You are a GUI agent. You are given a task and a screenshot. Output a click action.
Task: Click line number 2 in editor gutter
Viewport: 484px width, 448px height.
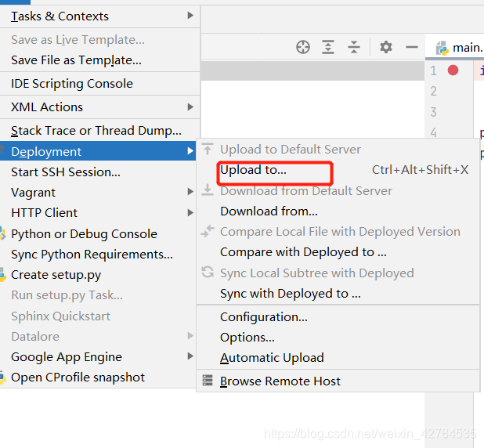tap(433, 91)
